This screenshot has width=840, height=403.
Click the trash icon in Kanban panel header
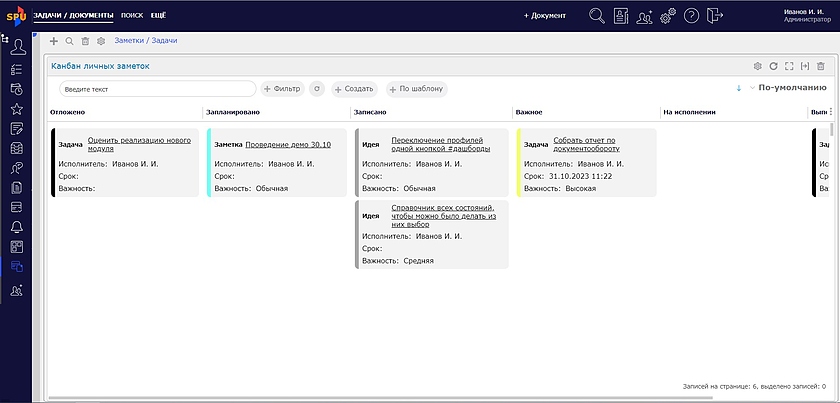[821, 66]
